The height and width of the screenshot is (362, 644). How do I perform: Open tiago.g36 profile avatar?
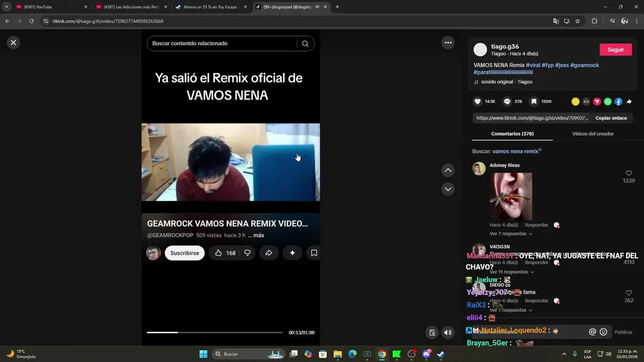pos(480,50)
